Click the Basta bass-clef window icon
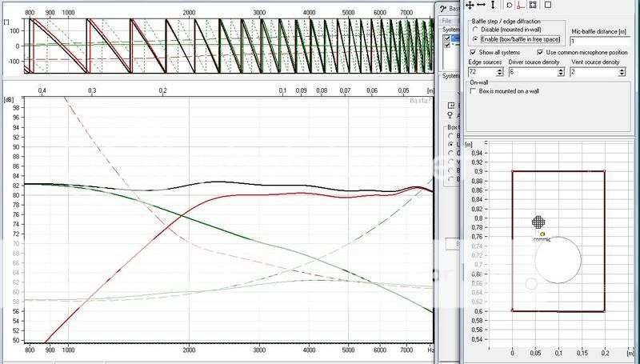The image size is (640, 364). pos(443,9)
